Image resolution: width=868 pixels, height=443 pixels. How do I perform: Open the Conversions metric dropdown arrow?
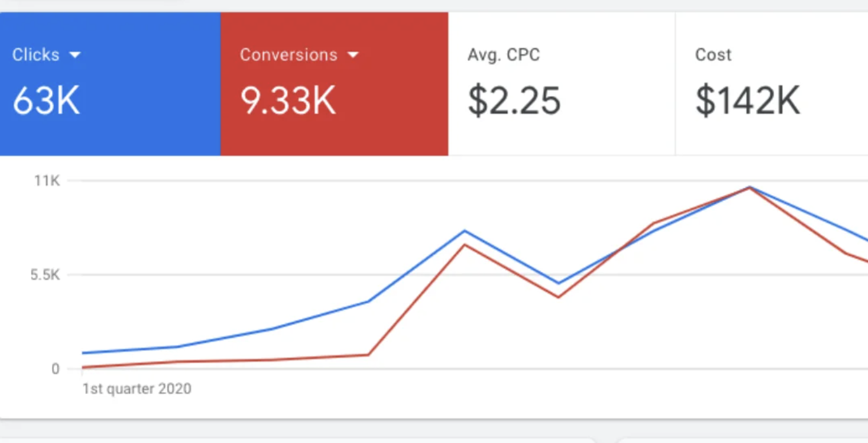353,55
